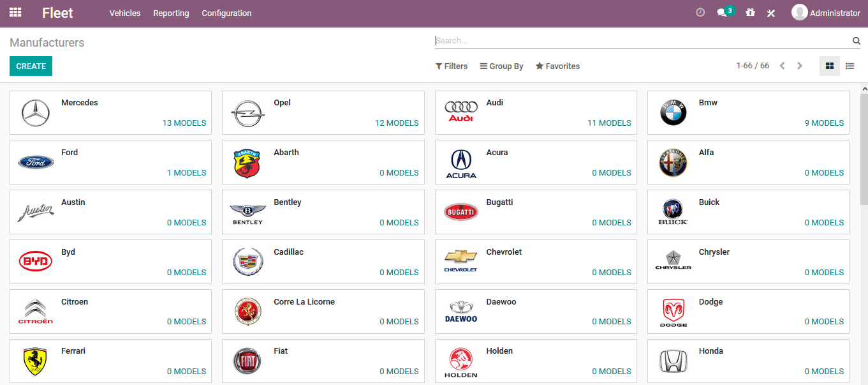Image resolution: width=868 pixels, height=385 pixels.
Task: Switch to kanban view
Action: pyautogui.click(x=830, y=66)
